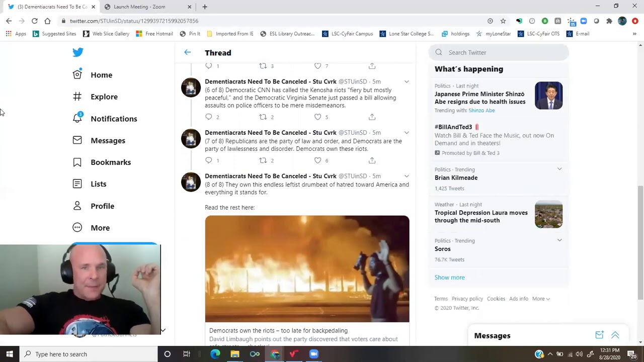
Task: Expand the footer More dropdown
Action: pyautogui.click(x=541, y=299)
